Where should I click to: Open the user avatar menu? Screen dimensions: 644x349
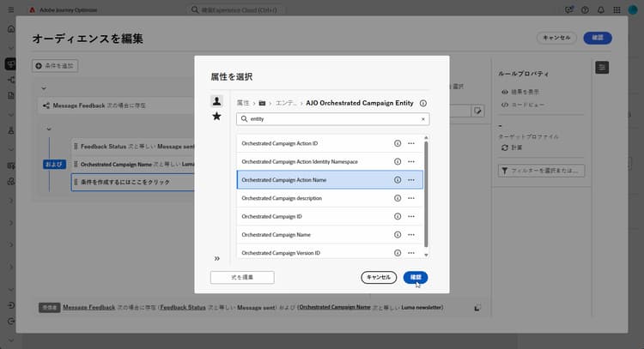click(x=633, y=9)
